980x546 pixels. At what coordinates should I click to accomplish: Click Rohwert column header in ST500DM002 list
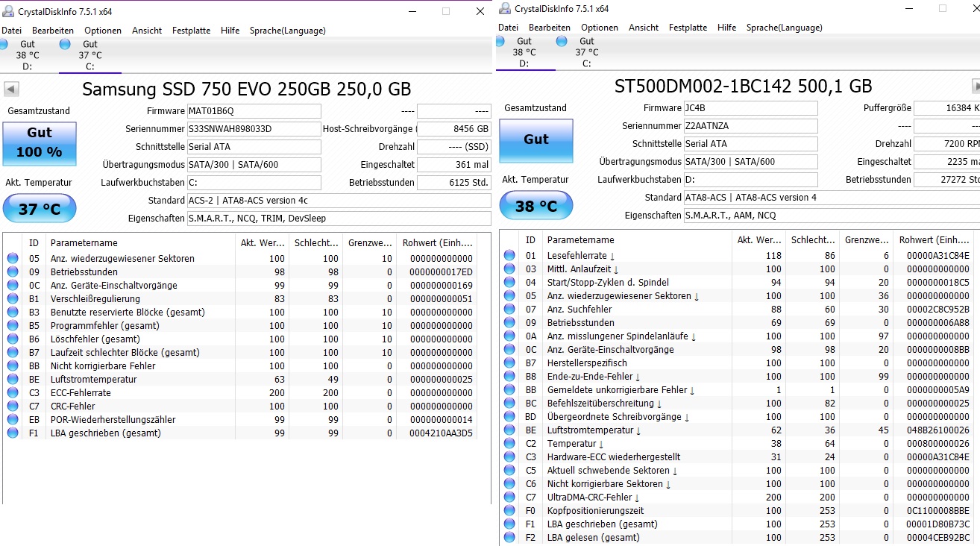(932, 240)
